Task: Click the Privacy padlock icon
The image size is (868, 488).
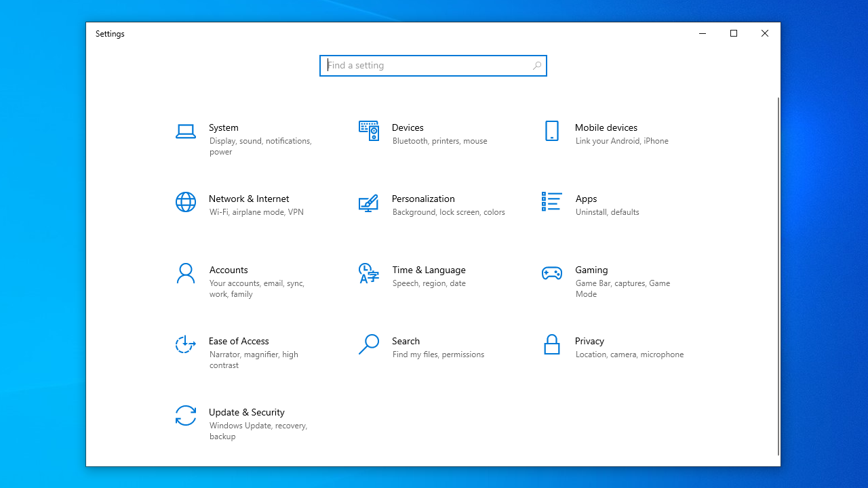Action: tap(551, 344)
